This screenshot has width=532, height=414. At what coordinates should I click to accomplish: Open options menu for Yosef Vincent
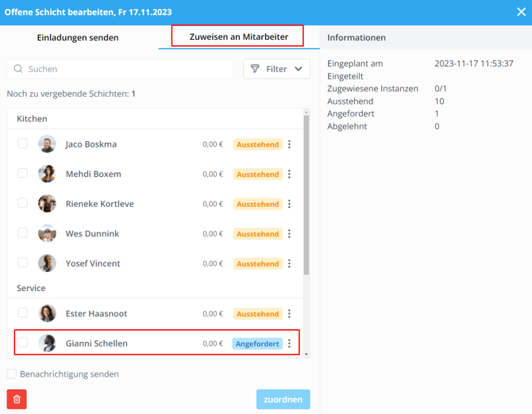(290, 263)
